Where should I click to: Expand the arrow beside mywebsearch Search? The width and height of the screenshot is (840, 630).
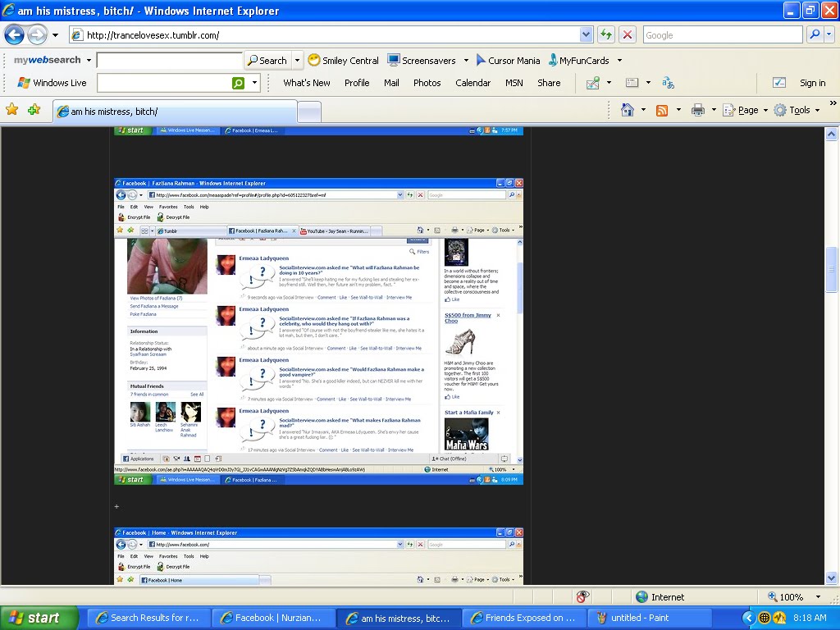[x=297, y=61]
